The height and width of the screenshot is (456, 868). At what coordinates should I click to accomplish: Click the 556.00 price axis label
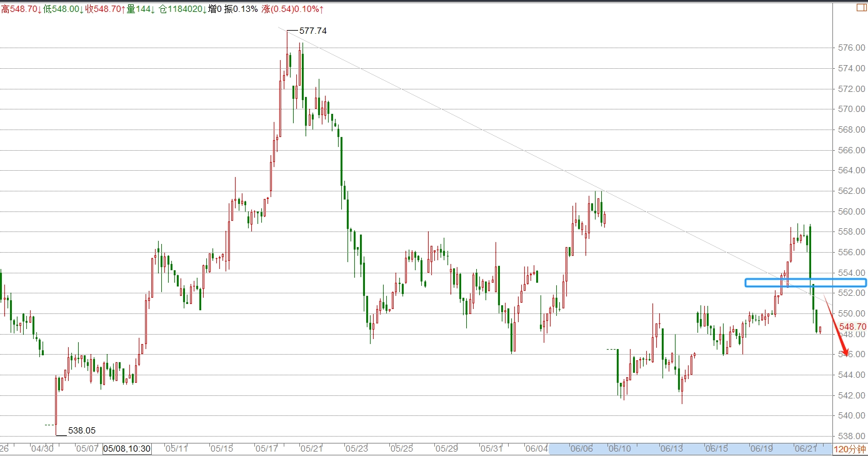click(852, 252)
